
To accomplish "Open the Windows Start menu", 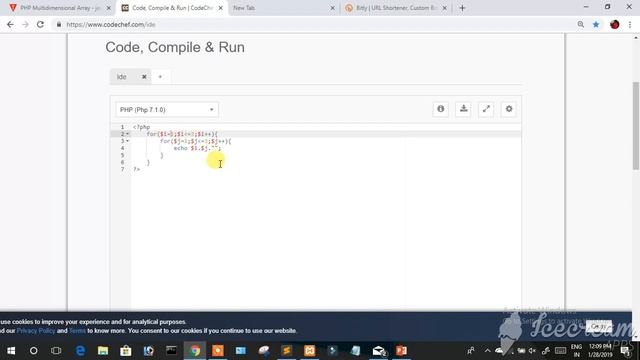I will 11,351.
